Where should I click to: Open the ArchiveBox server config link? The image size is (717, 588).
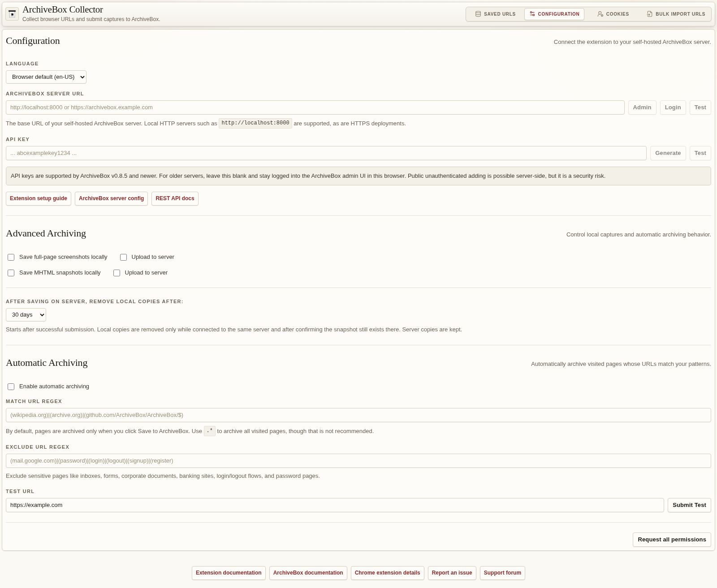click(111, 198)
